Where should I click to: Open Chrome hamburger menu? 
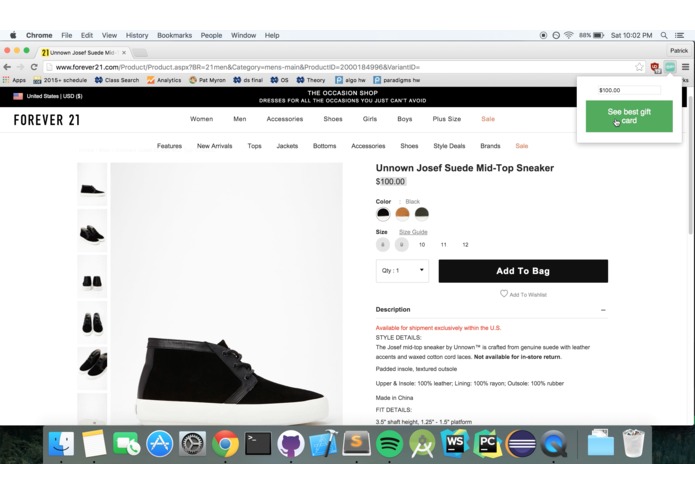(x=685, y=67)
